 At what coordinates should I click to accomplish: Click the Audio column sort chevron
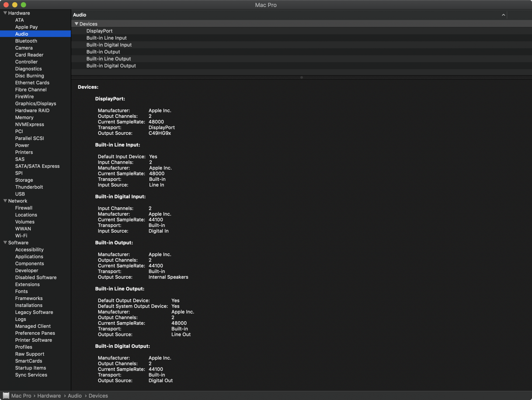(503, 15)
